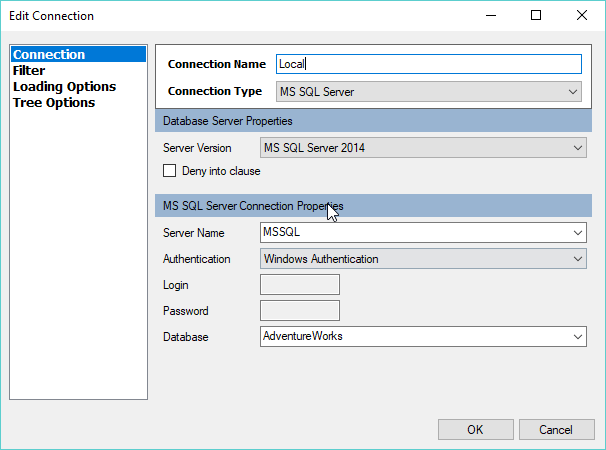
Task: Close the Edit Connection dialog
Action: point(582,15)
